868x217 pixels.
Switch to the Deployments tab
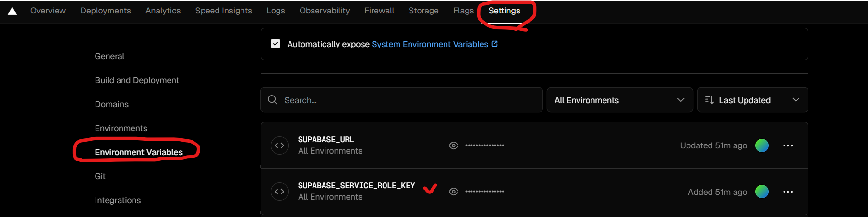pyautogui.click(x=106, y=11)
